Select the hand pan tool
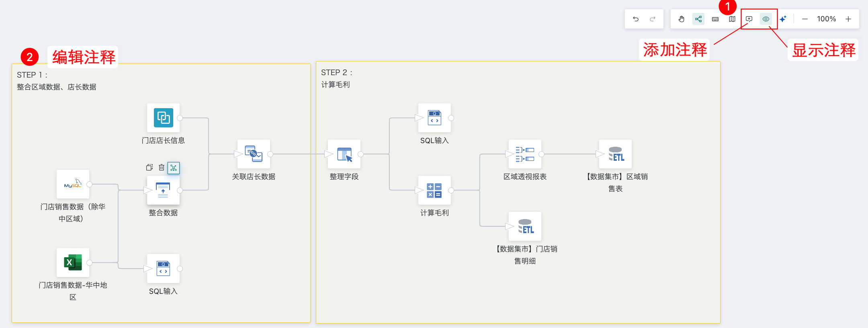 coord(682,19)
